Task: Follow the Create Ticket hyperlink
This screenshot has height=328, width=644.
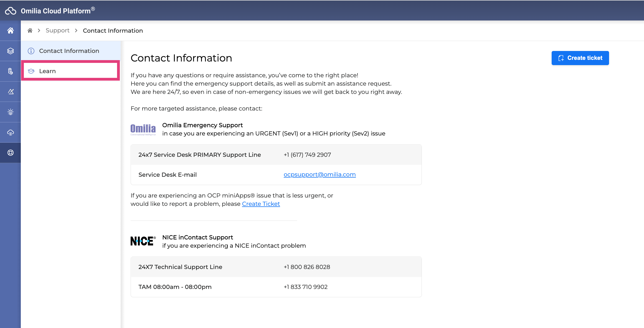Action: [261, 204]
